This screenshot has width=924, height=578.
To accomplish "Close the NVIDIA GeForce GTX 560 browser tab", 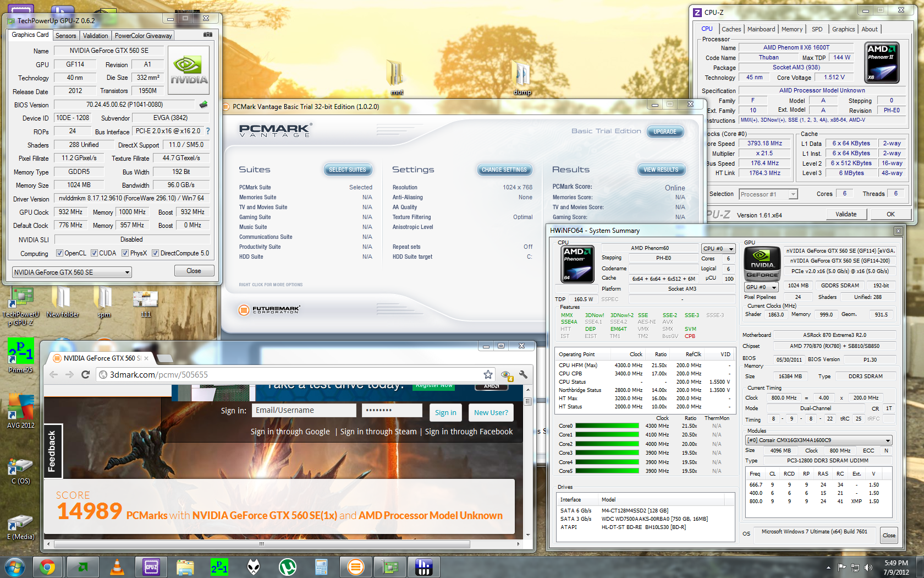I will coord(146,358).
